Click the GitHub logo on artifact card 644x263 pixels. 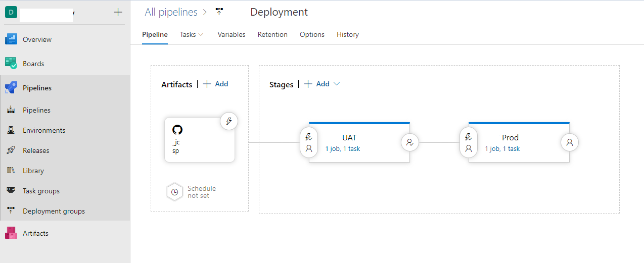click(x=177, y=130)
